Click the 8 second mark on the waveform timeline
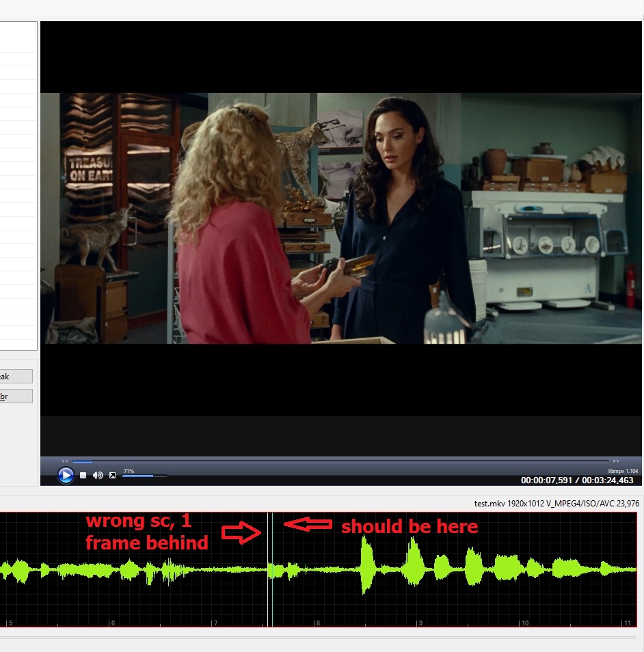Viewport: 644px width, 652px height. [318, 623]
